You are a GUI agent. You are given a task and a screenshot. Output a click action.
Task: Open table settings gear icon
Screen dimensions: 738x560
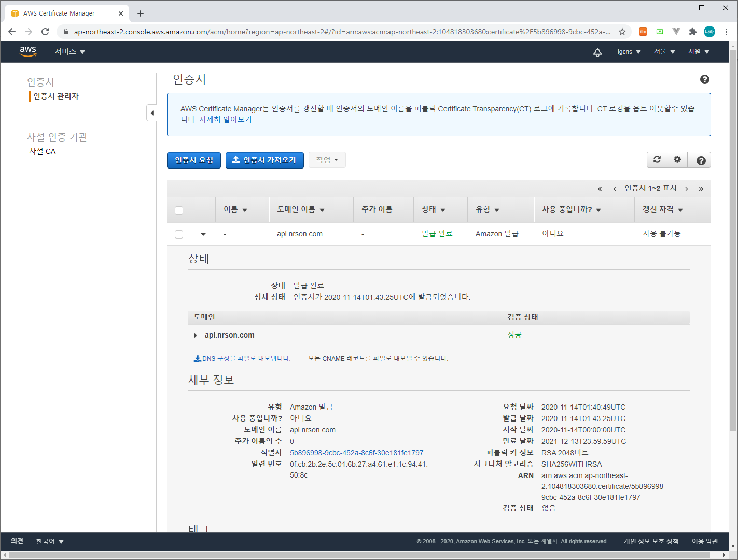coord(677,160)
